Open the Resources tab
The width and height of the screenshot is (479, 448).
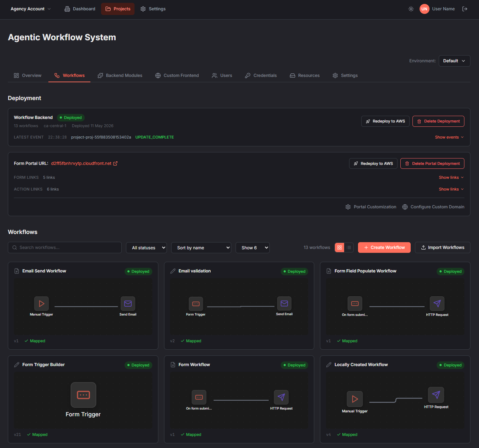click(305, 75)
